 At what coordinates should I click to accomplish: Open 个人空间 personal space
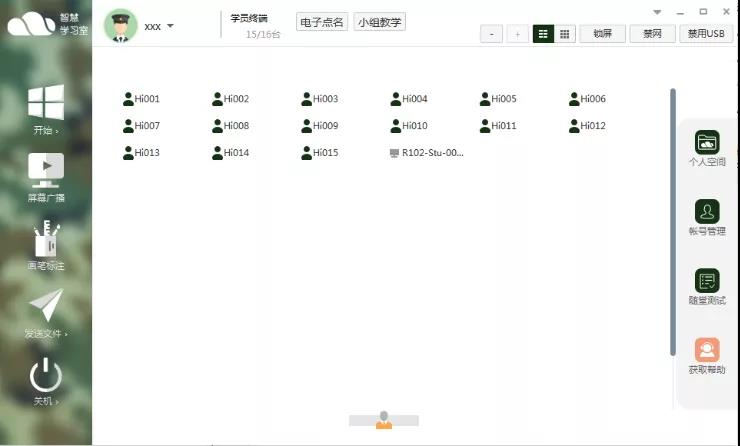point(707,142)
